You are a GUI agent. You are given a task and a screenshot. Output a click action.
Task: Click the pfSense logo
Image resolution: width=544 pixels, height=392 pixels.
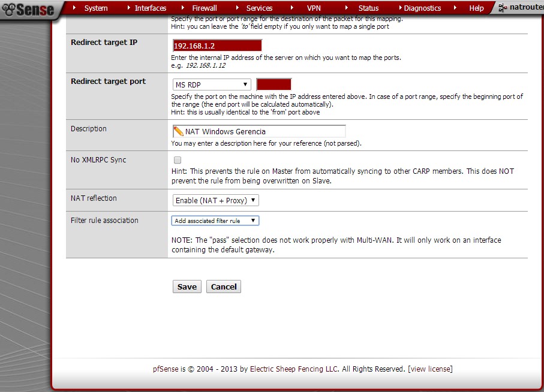point(28,9)
